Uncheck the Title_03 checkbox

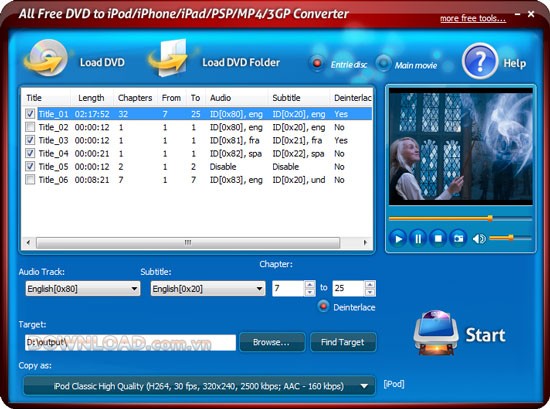31,140
